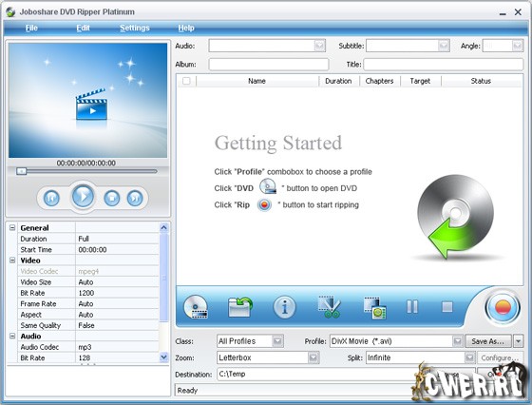
Task: Stop ripping with the toolbar stop button
Action: tap(447, 307)
